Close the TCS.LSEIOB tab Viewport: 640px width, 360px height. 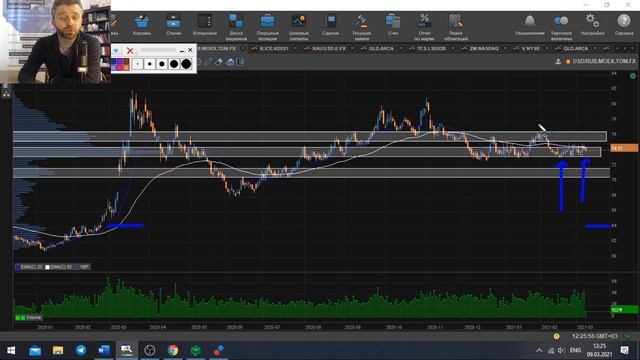453,49
